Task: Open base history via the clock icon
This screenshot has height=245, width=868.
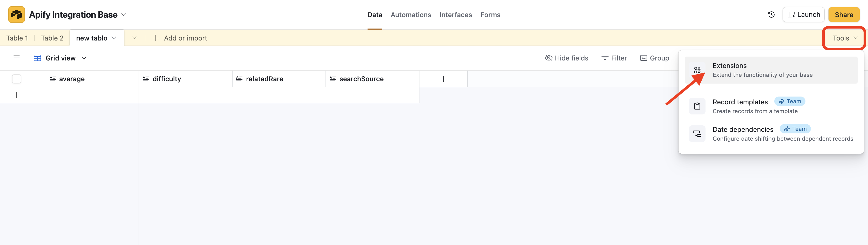Action: (x=771, y=15)
